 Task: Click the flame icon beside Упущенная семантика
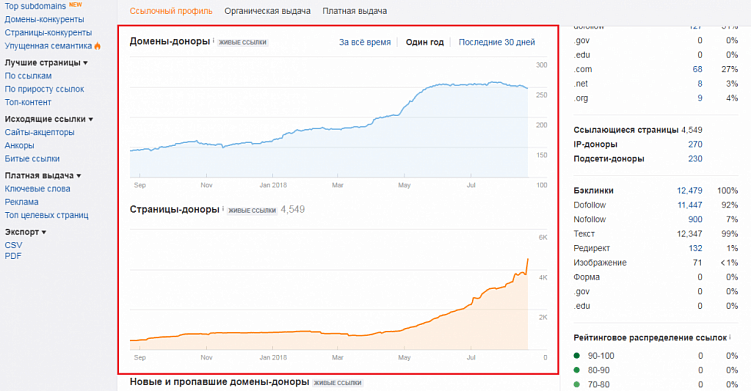pyautogui.click(x=98, y=46)
